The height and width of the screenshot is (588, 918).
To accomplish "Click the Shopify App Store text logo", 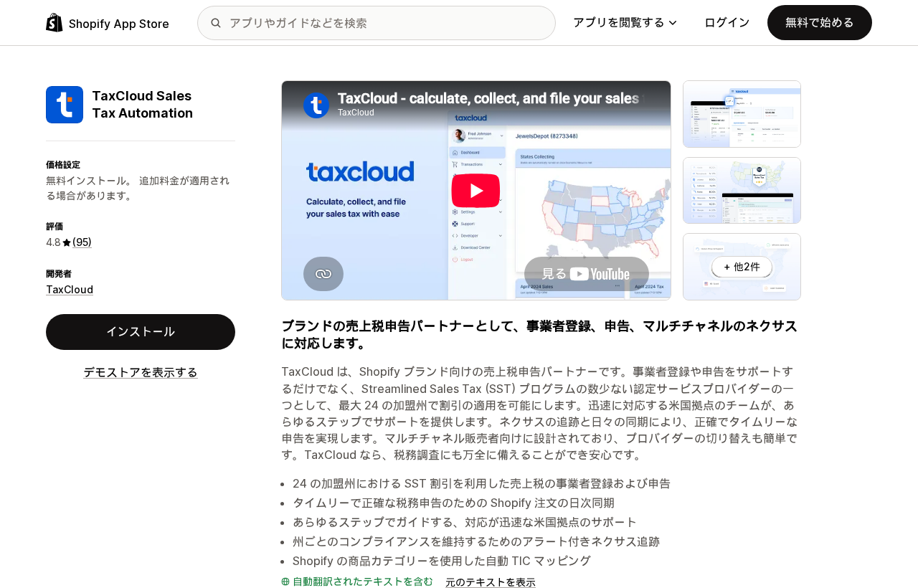I will 119,24.
